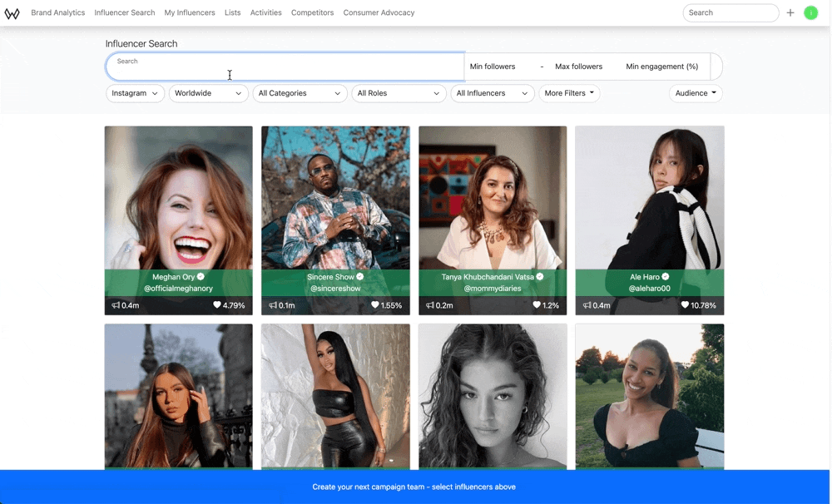Click the Min engagement (%) field
Viewport: 832px width, 504px height.
(666, 67)
